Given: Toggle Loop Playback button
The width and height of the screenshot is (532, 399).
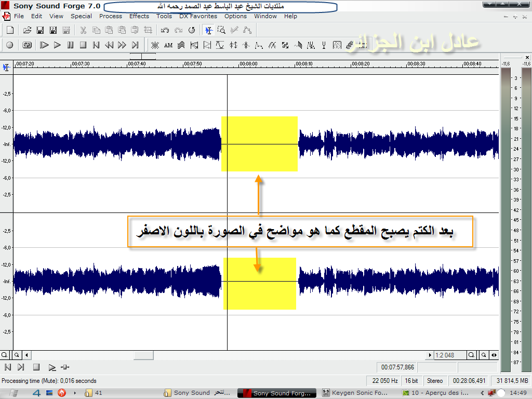Looking at the screenshot, I should [x=27, y=45].
